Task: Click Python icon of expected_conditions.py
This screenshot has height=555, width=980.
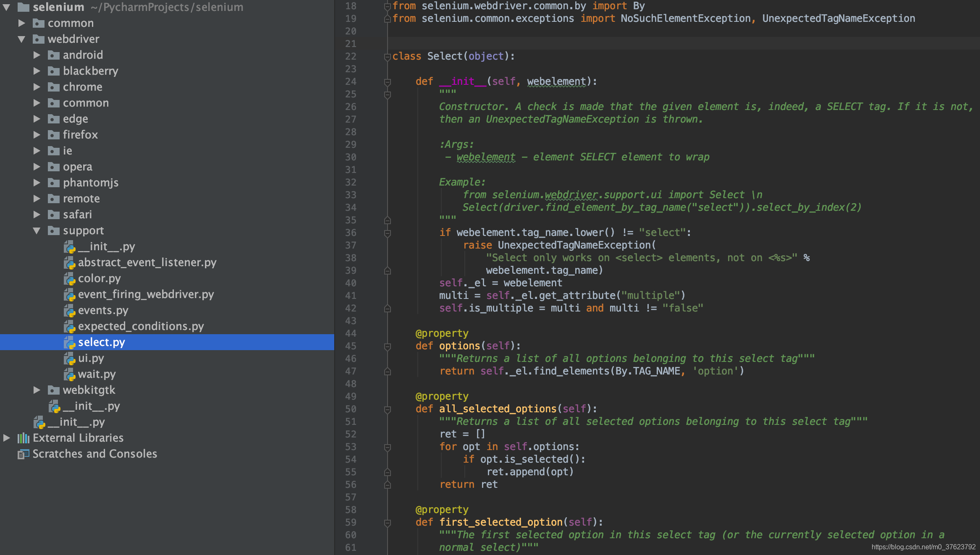Action: (x=70, y=327)
